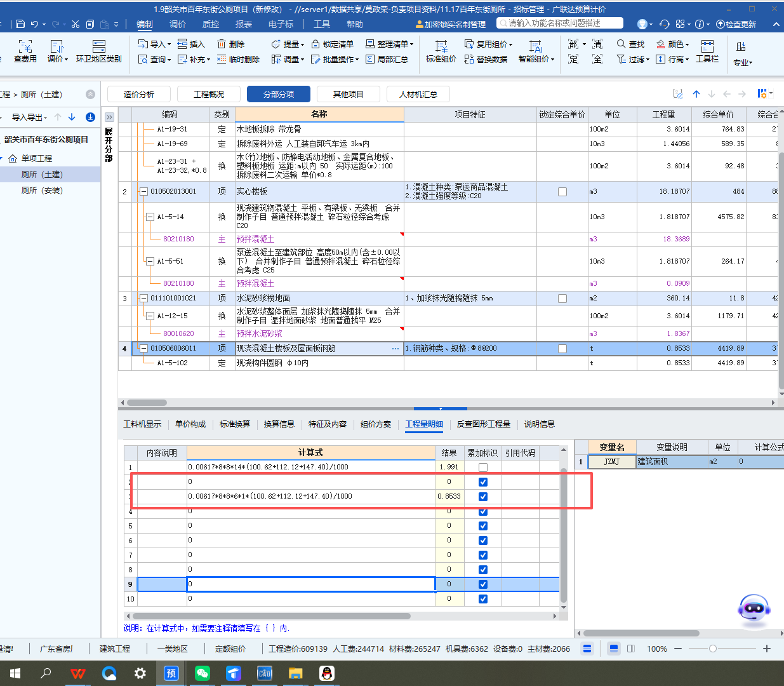Open the 环卫地区类别 tool
Viewport: 784px width, 686px height.
(98, 47)
